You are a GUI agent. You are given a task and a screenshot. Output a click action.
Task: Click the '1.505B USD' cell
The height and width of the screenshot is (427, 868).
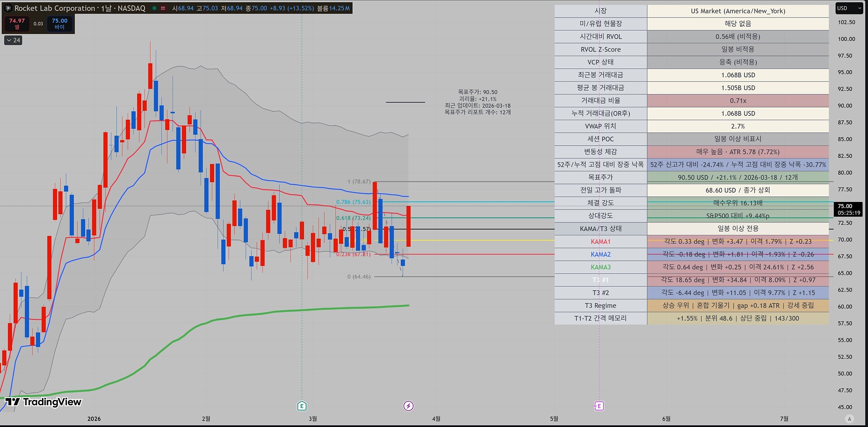click(x=738, y=88)
